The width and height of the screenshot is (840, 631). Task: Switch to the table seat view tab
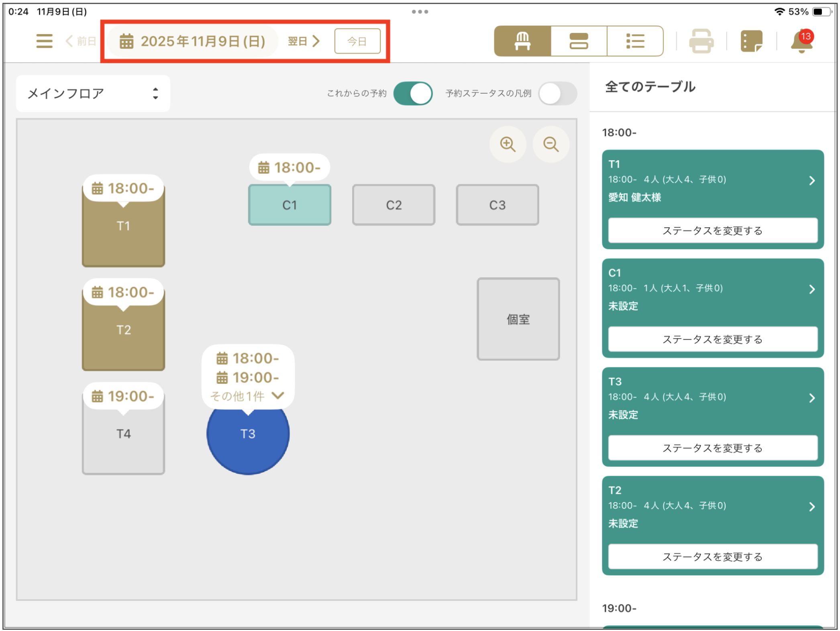[522, 41]
